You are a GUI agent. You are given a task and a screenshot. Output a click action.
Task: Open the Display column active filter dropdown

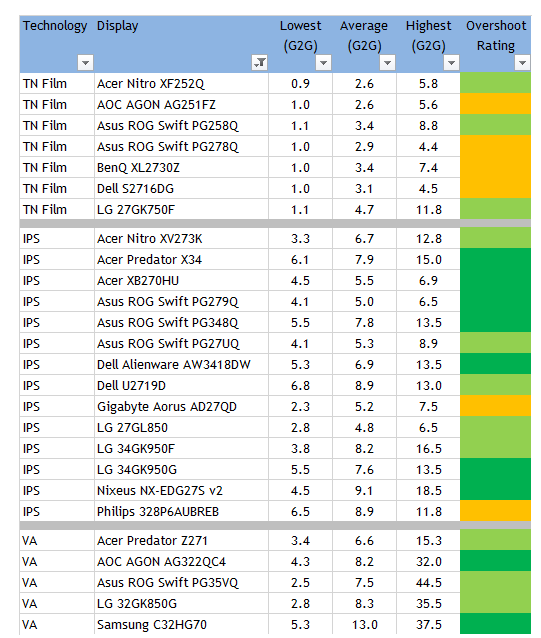(260, 63)
